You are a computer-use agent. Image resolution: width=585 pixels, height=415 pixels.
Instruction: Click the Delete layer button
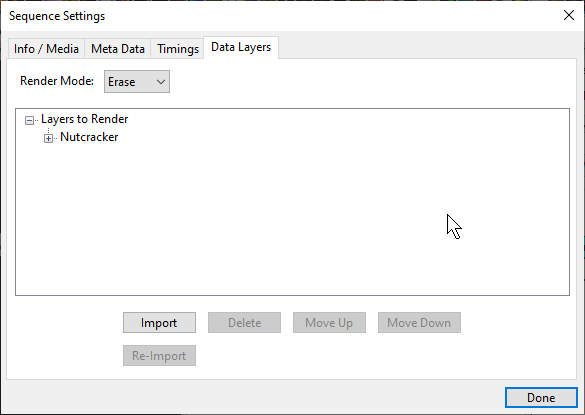pyautogui.click(x=244, y=322)
